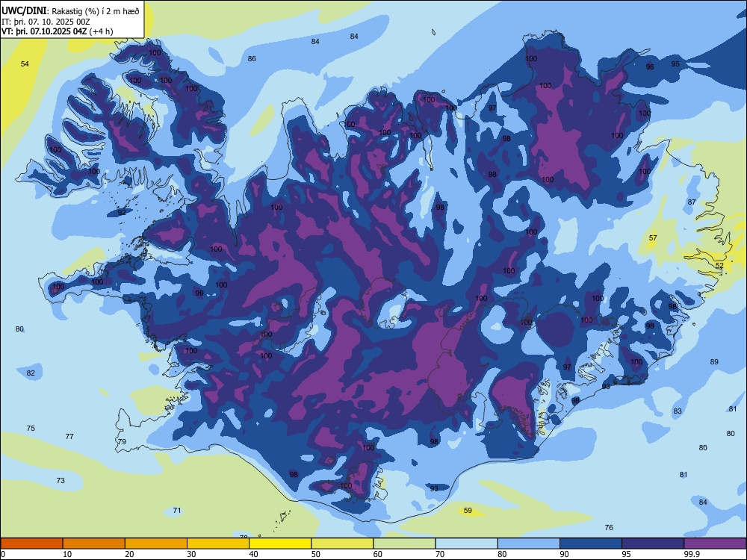Click the humidity value 87 on the map
This screenshot has width=747, height=560.
tap(692, 202)
